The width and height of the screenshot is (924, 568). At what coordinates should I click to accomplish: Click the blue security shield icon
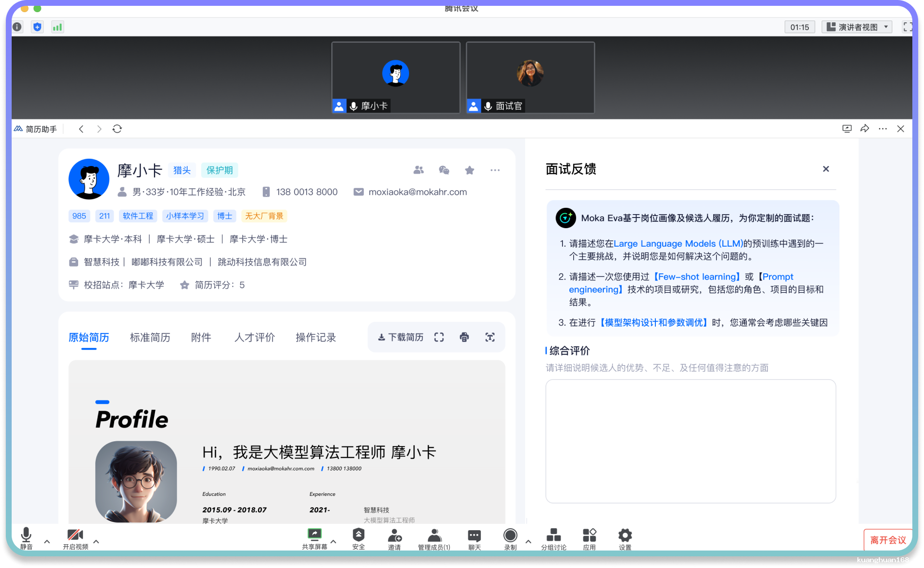click(37, 27)
